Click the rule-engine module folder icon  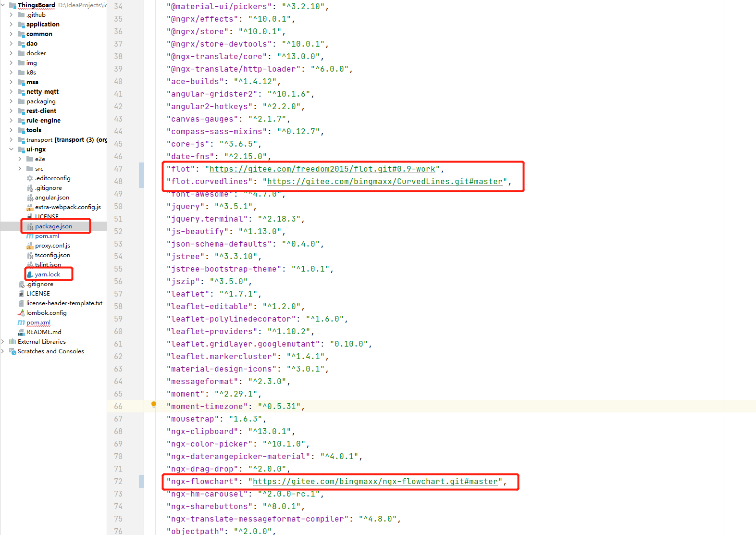21,121
